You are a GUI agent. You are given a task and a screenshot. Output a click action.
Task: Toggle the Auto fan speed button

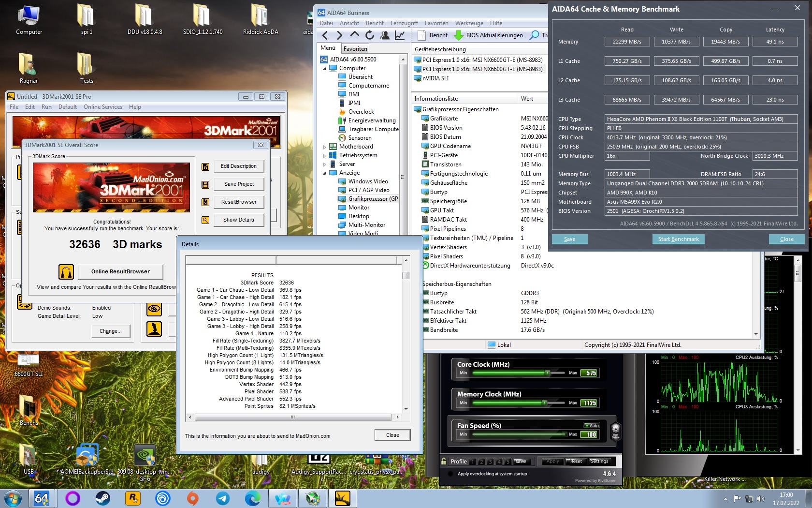tap(592, 425)
